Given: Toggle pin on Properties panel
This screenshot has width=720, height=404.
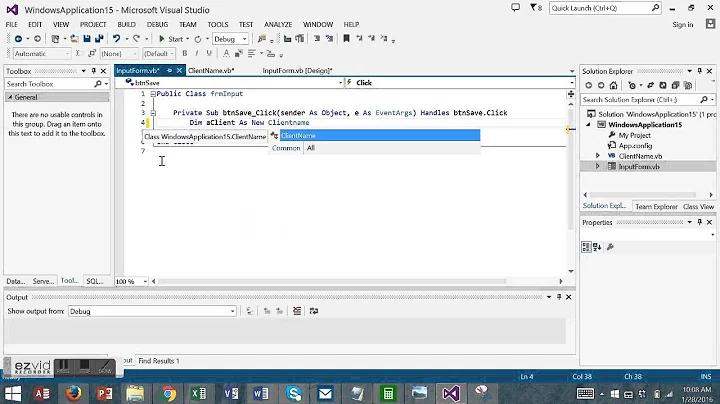Looking at the screenshot, I should 700,222.
